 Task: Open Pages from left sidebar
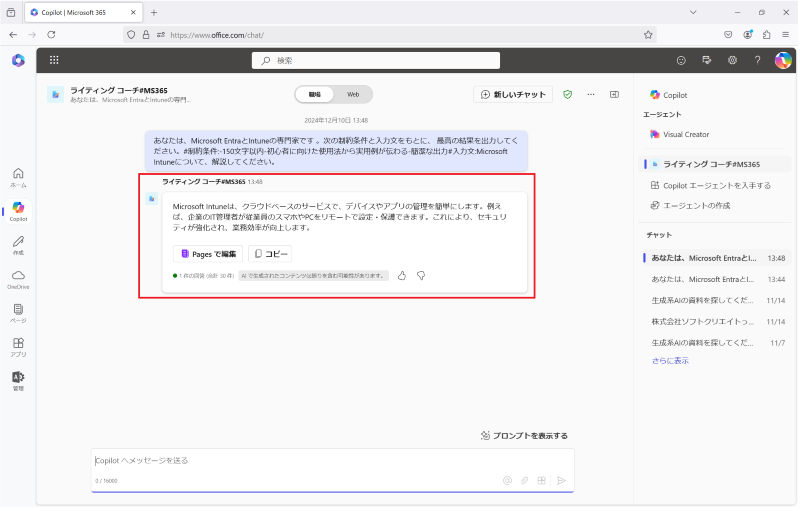point(18,313)
